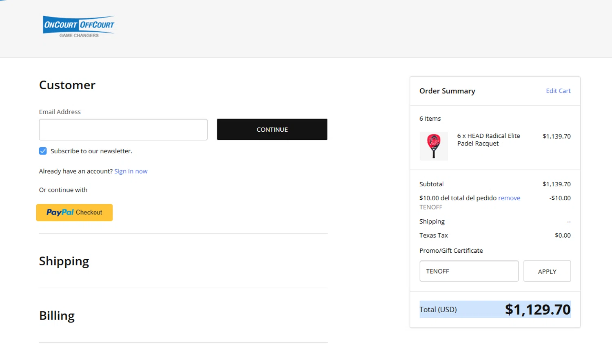Click the Customer section heading
The width and height of the screenshot is (612, 364).
(x=67, y=85)
